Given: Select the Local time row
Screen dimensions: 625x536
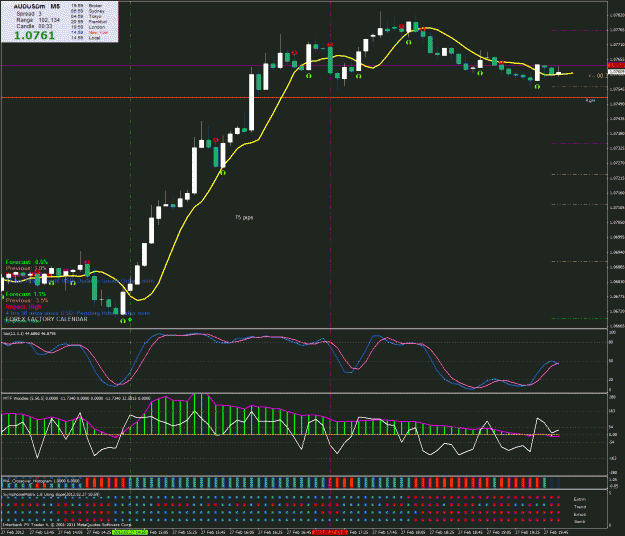Looking at the screenshot, I should 86,37.
